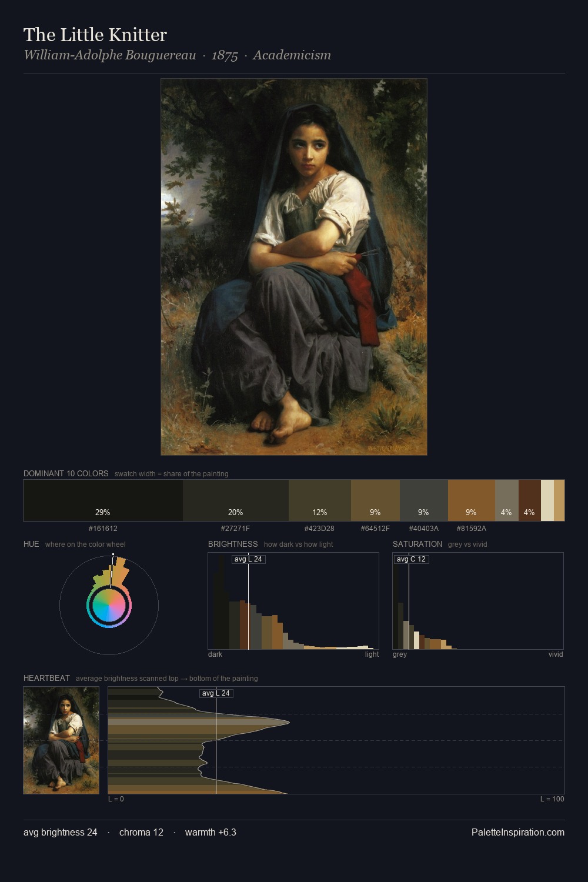Image resolution: width=588 pixels, height=882 pixels.
Task: Pick the dark reddish-brown 4% swatch
Action: tap(530, 500)
